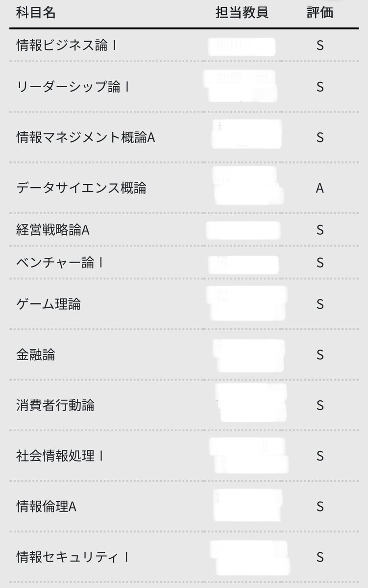Select the データサイエンス概論 subject

click(81, 188)
